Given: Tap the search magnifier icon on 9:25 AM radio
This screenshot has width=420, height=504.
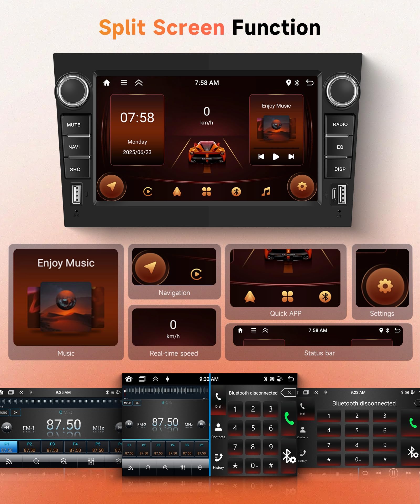Looking at the screenshot, I should click(x=36, y=461).
